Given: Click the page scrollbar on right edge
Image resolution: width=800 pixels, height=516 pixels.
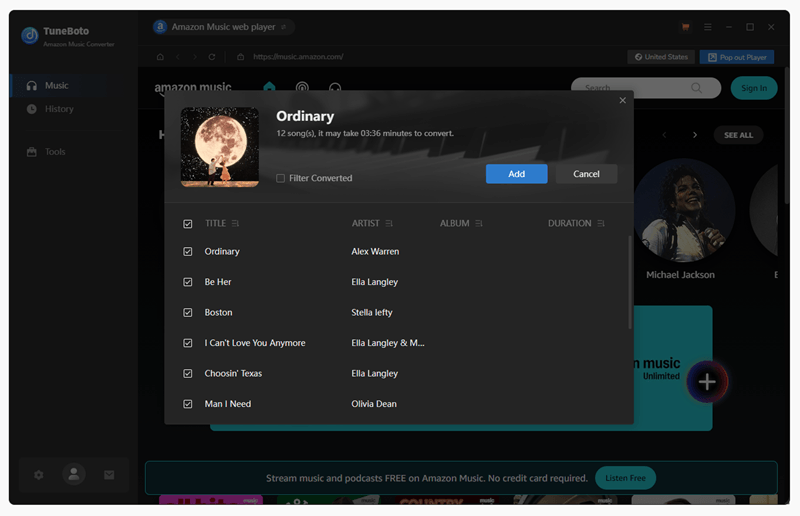Looking at the screenshot, I should (786, 135).
